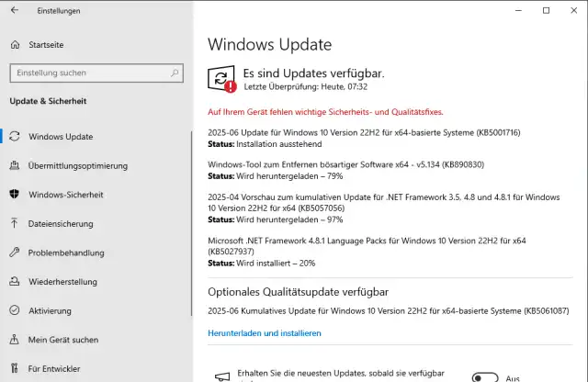Click Wiederherstellung recovery icon
This screenshot has height=382, width=588.
click(x=15, y=281)
